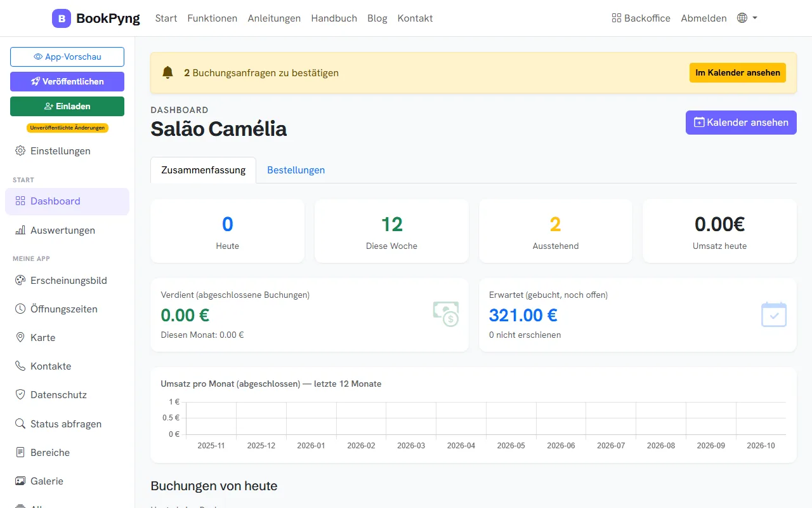Image resolution: width=812 pixels, height=508 pixels.
Task: Click the Heute bookings count card
Action: pos(227,231)
